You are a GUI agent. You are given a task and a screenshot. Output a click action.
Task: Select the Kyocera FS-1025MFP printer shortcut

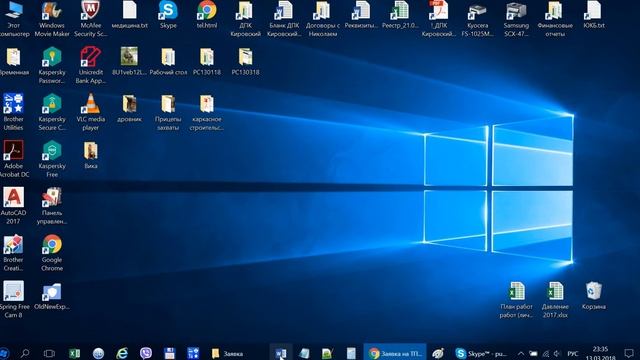478,20
